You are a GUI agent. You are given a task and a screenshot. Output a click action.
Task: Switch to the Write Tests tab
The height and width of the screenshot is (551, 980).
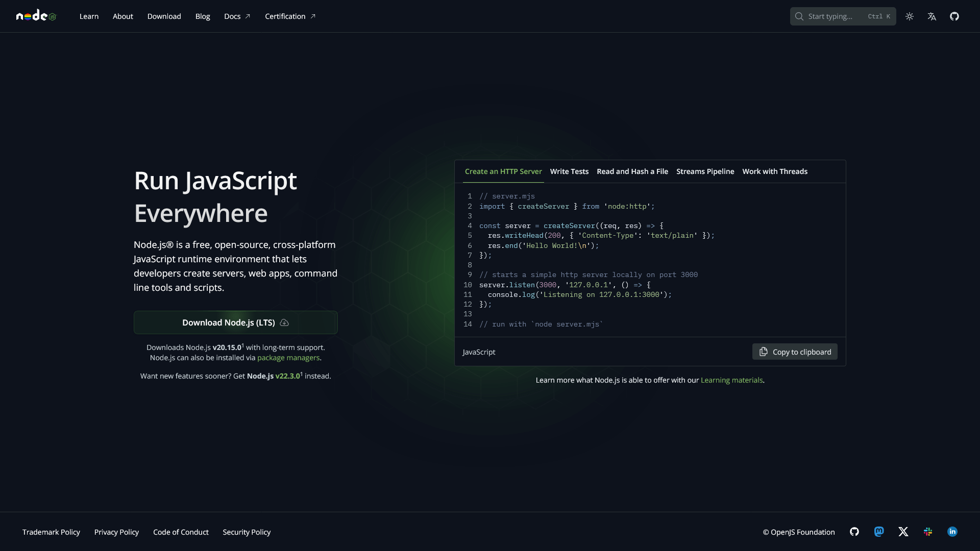pos(569,171)
